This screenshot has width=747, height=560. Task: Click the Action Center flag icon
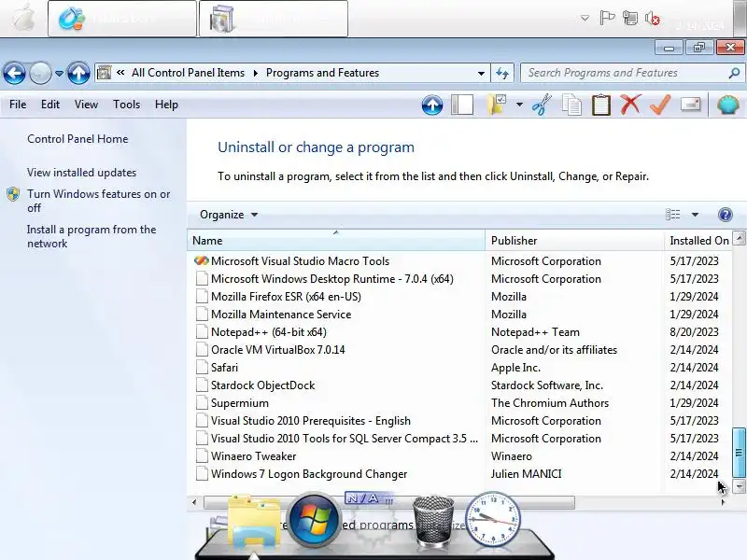(607, 18)
